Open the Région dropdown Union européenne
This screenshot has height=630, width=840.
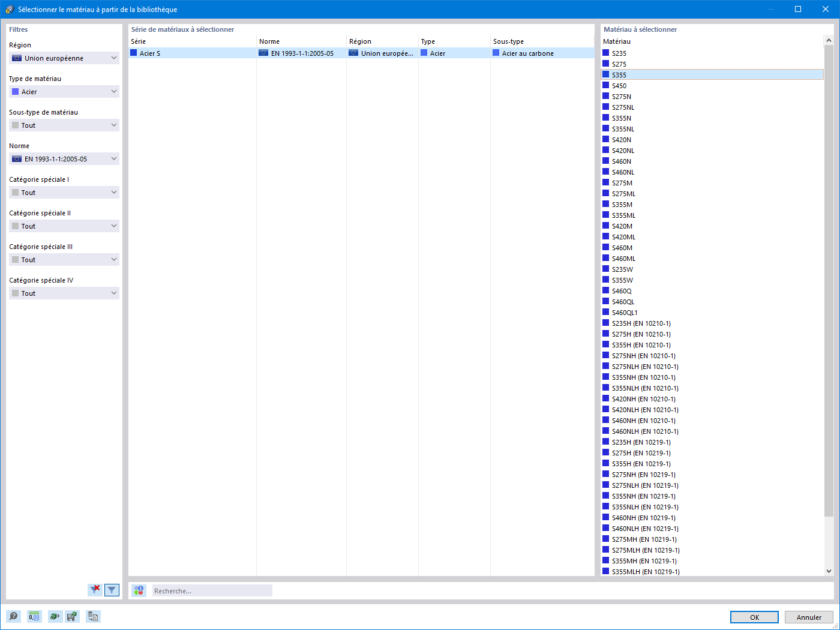(64, 58)
